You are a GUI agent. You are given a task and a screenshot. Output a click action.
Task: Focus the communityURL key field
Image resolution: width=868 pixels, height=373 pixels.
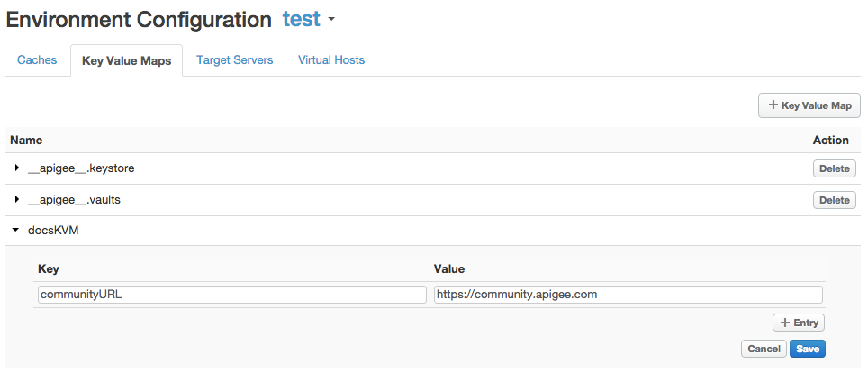tap(232, 295)
